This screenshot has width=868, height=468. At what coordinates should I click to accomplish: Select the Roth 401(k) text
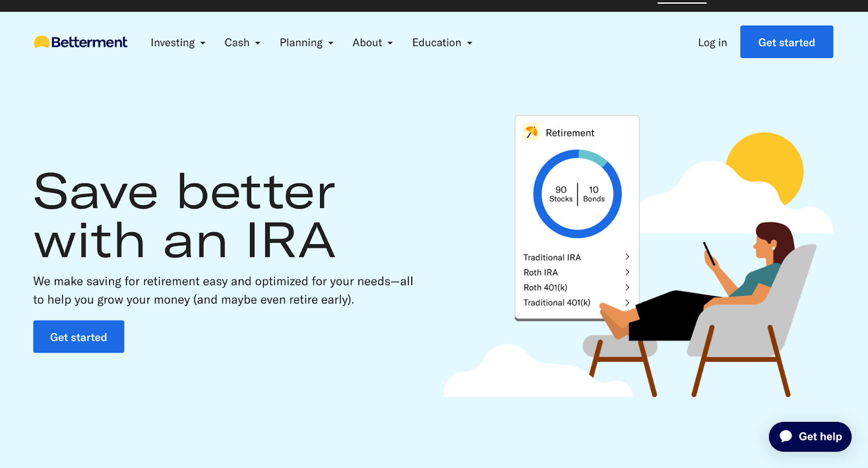coord(545,288)
